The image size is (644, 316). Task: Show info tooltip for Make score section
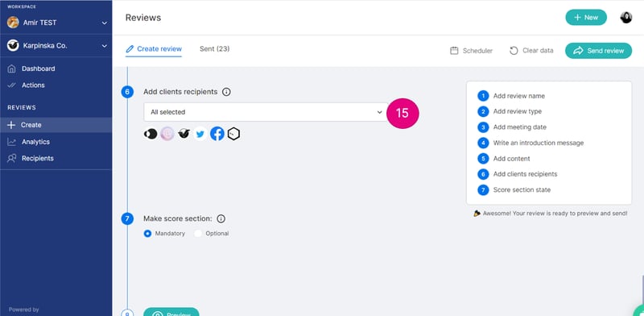[x=221, y=219]
